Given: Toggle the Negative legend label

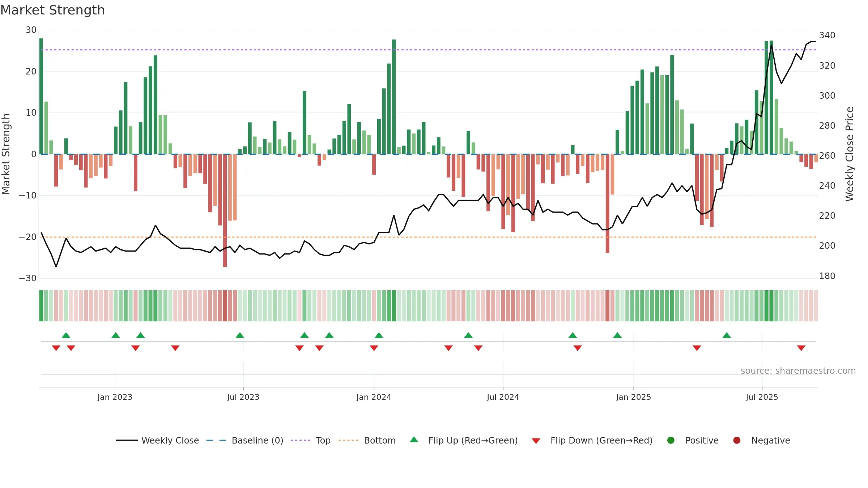Looking at the screenshot, I should [x=771, y=441].
